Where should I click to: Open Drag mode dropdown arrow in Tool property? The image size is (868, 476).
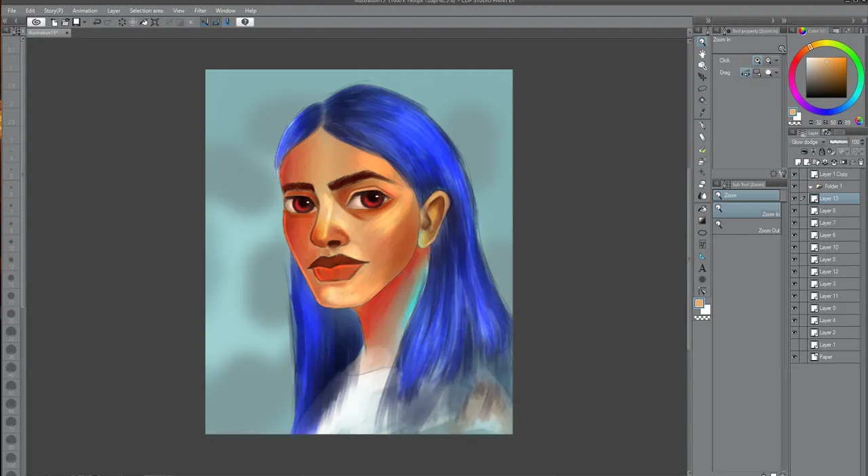tap(776, 73)
